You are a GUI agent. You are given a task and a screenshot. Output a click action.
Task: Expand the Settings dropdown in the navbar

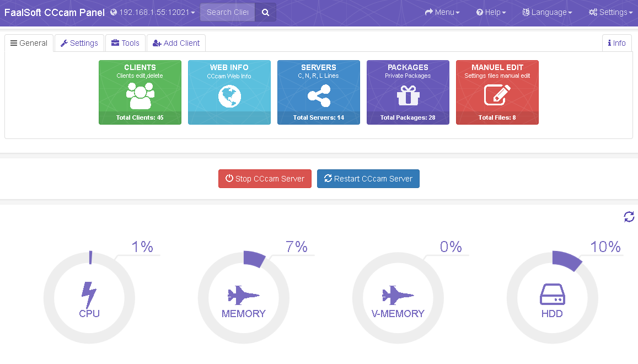point(611,12)
